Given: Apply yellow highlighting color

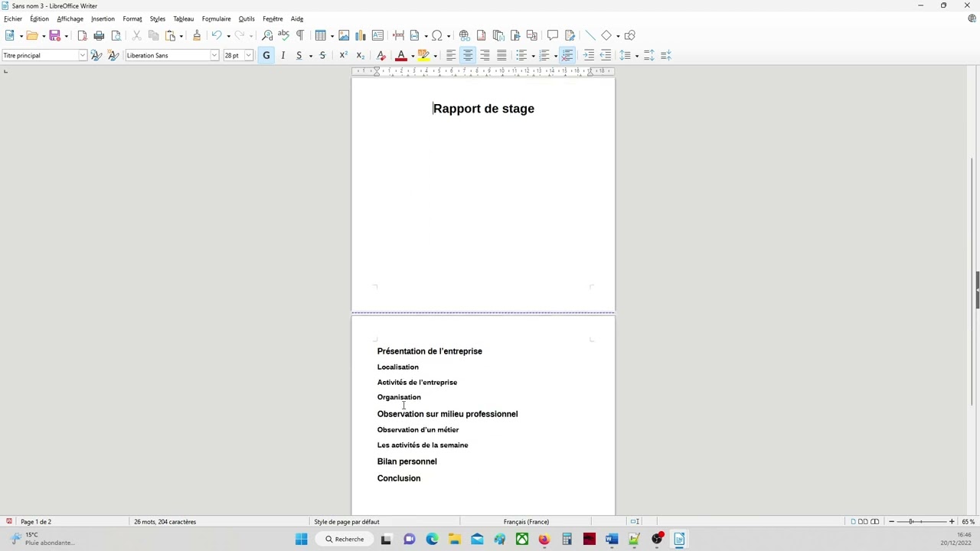Looking at the screenshot, I should click(x=423, y=55).
